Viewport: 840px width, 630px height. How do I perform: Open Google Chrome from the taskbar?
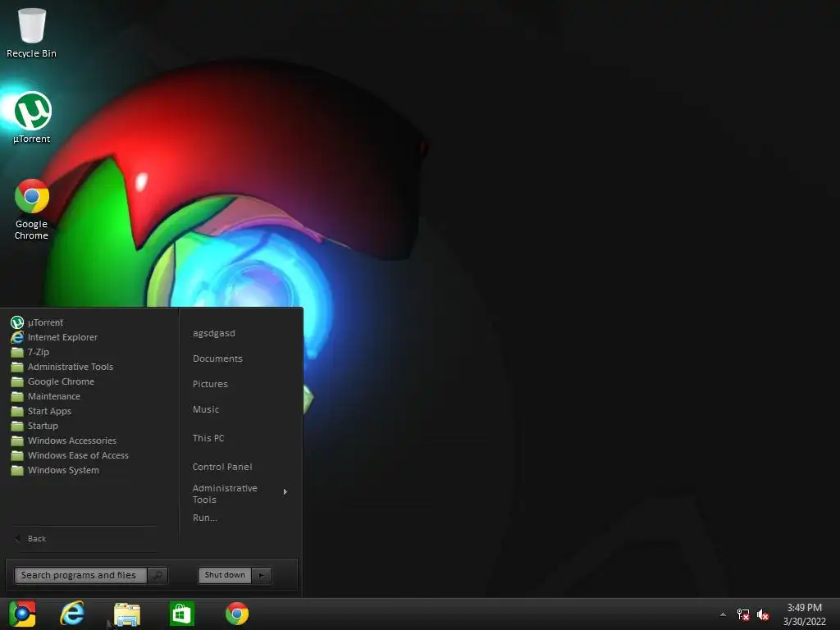click(x=237, y=614)
